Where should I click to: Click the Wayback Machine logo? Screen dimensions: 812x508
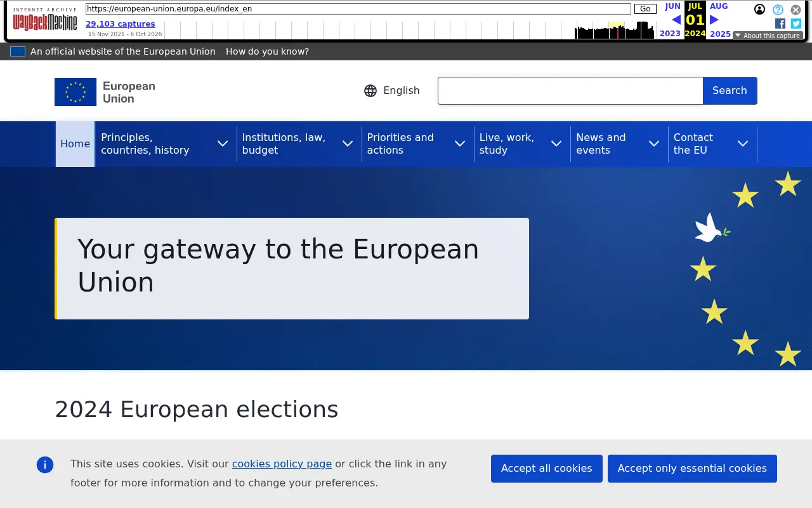click(x=45, y=20)
